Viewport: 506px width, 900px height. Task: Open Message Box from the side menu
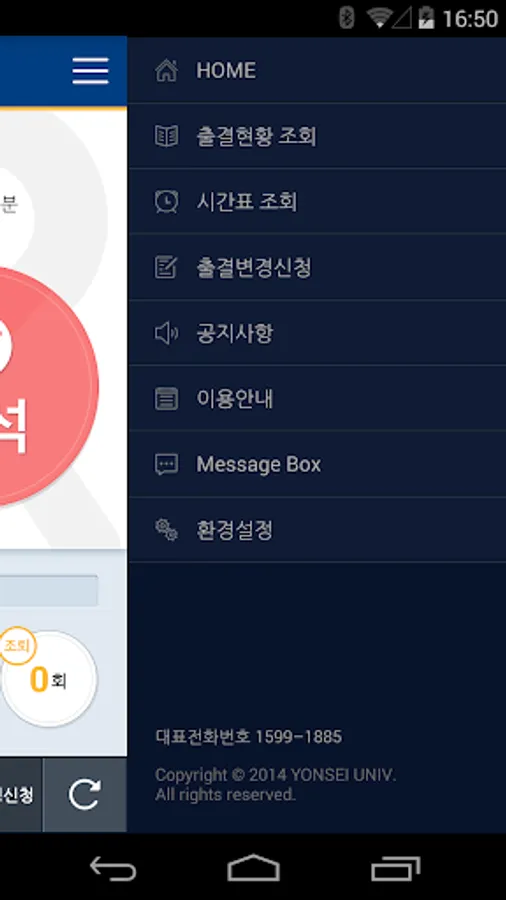pos(317,464)
